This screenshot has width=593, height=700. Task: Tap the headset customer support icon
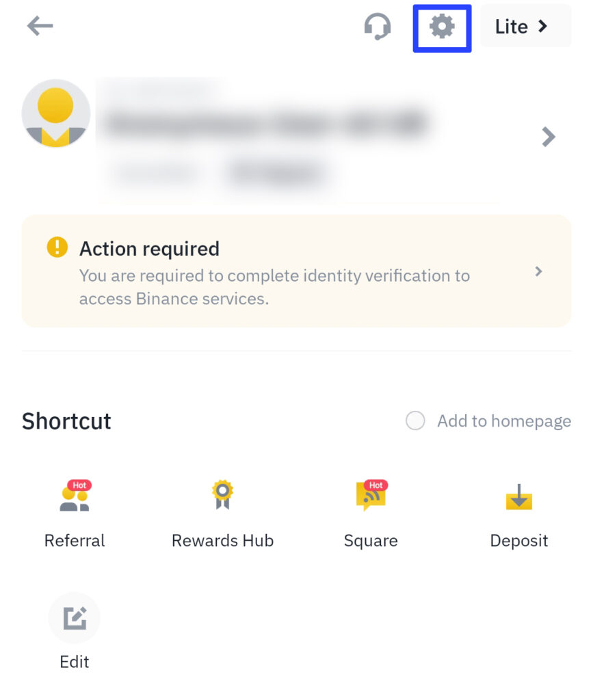tap(378, 27)
